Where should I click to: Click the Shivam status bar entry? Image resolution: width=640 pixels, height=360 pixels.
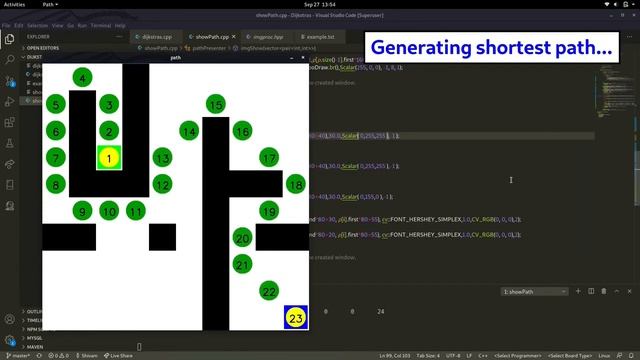[x=87, y=356]
